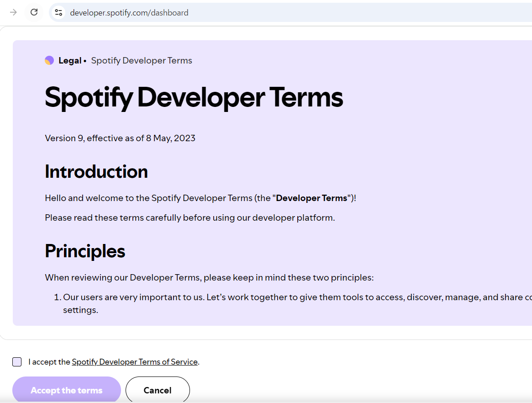Reload the page with the refresh icon
Viewport: 532px width, 403px height.
point(34,12)
